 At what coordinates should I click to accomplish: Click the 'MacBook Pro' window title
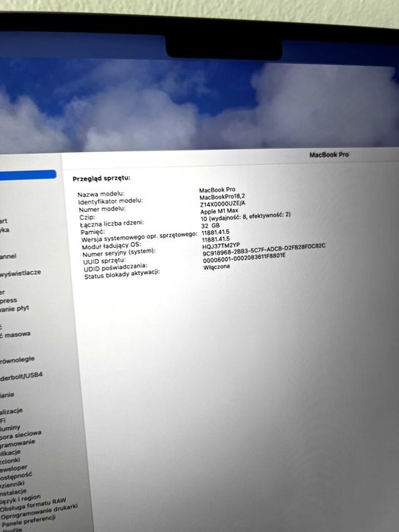click(x=329, y=155)
